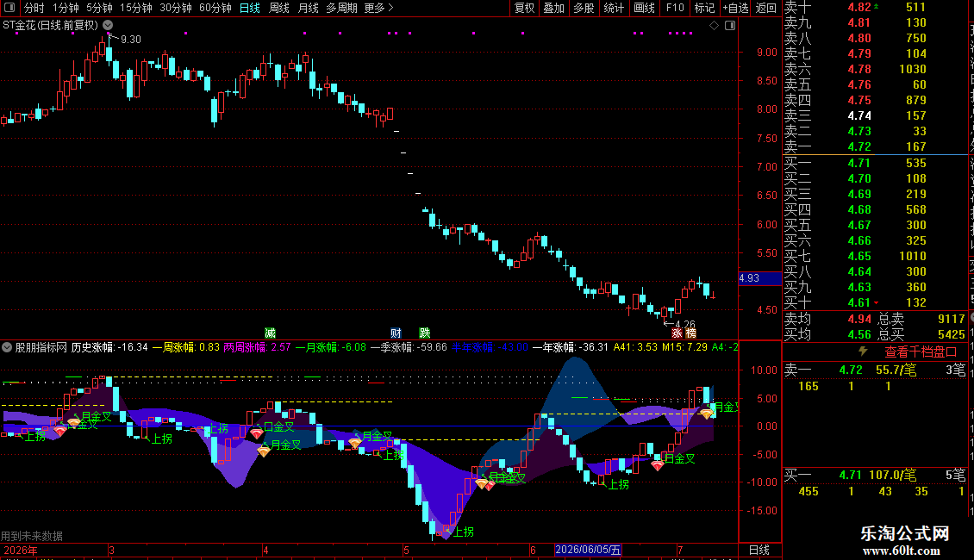Click the 4.26 low price label
Screen dimensions: 974x560
(684, 324)
